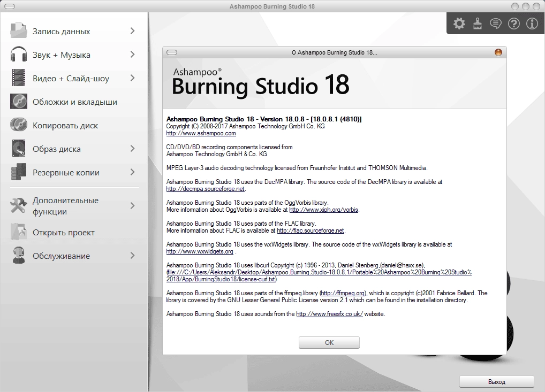Click the Copyright (C) 2008-2017 Ashampoo line
Viewport: 545px width, 392px height.
click(x=245, y=126)
